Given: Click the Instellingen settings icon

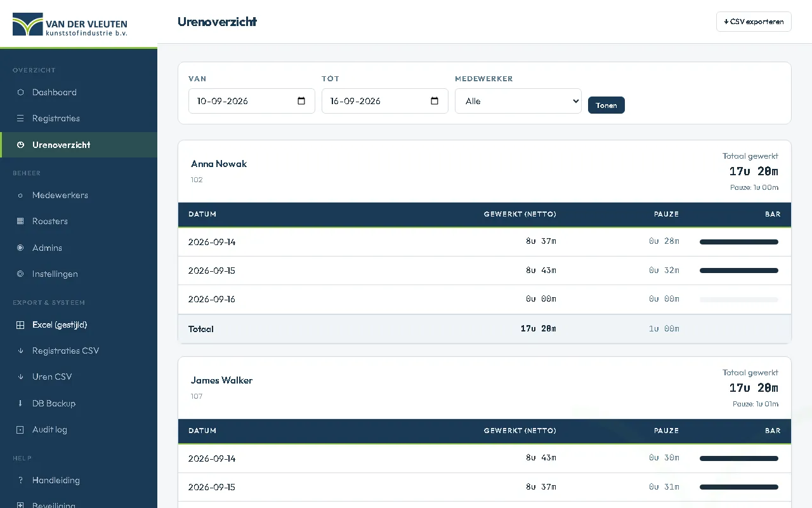Looking at the screenshot, I should click(20, 274).
